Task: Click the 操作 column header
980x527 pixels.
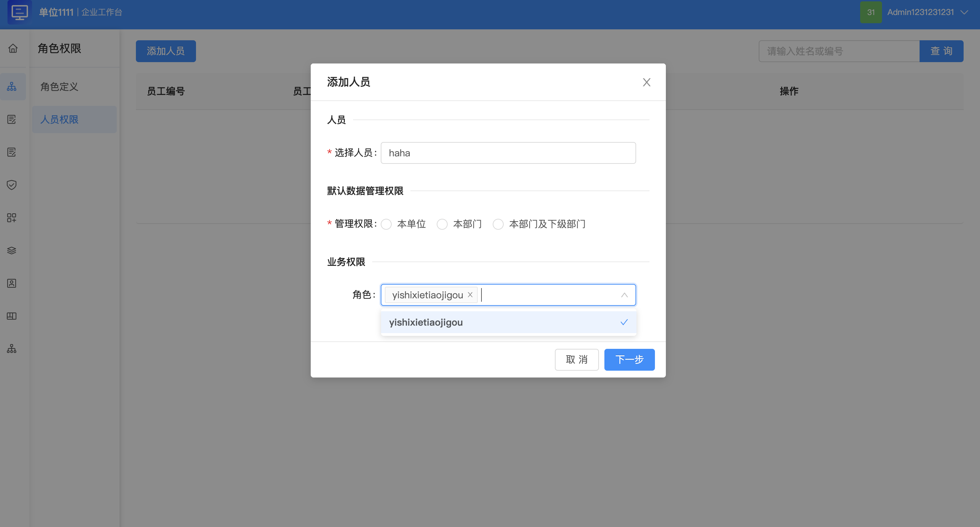Action: [789, 91]
